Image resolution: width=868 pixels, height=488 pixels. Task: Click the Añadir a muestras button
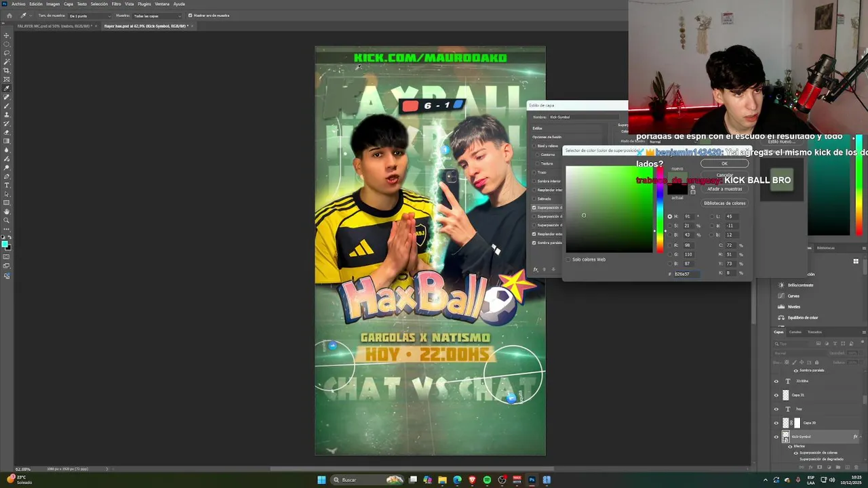tap(724, 189)
